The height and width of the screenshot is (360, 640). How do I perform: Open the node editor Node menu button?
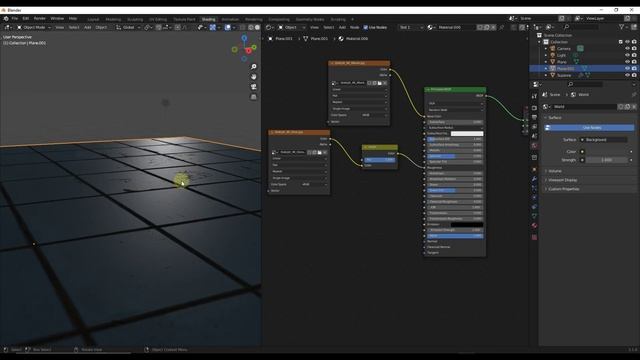coord(354,27)
